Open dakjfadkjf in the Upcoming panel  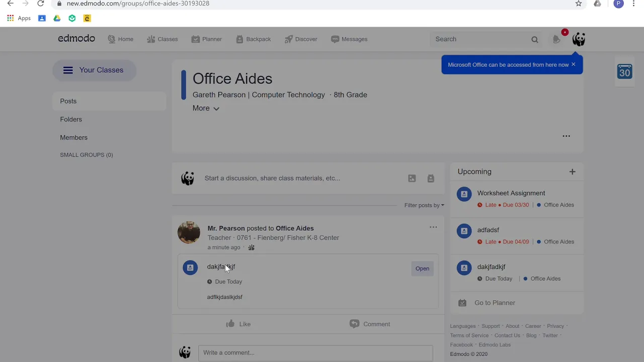point(491,266)
